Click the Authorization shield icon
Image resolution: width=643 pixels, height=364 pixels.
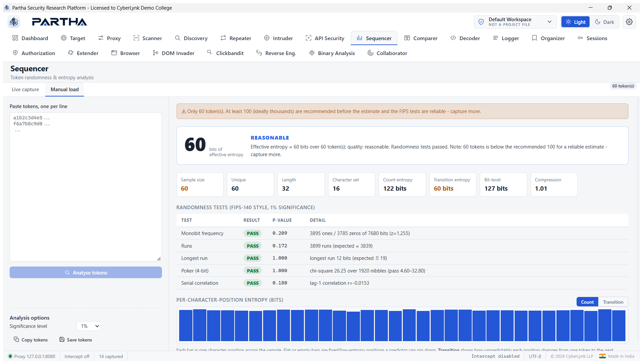click(x=15, y=53)
